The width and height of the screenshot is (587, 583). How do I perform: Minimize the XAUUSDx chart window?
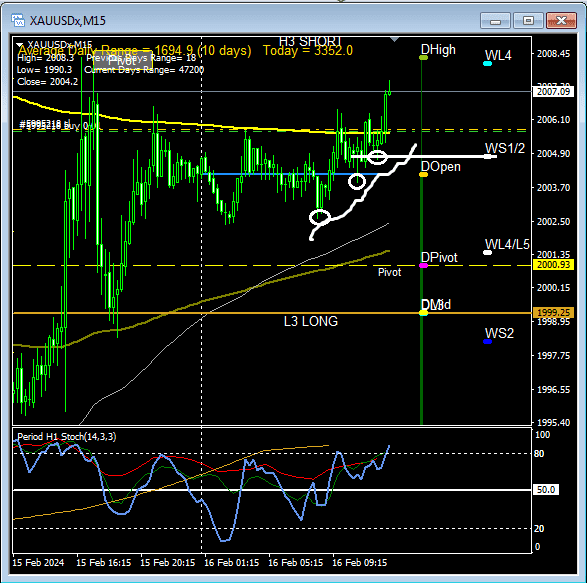click(495, 21)
